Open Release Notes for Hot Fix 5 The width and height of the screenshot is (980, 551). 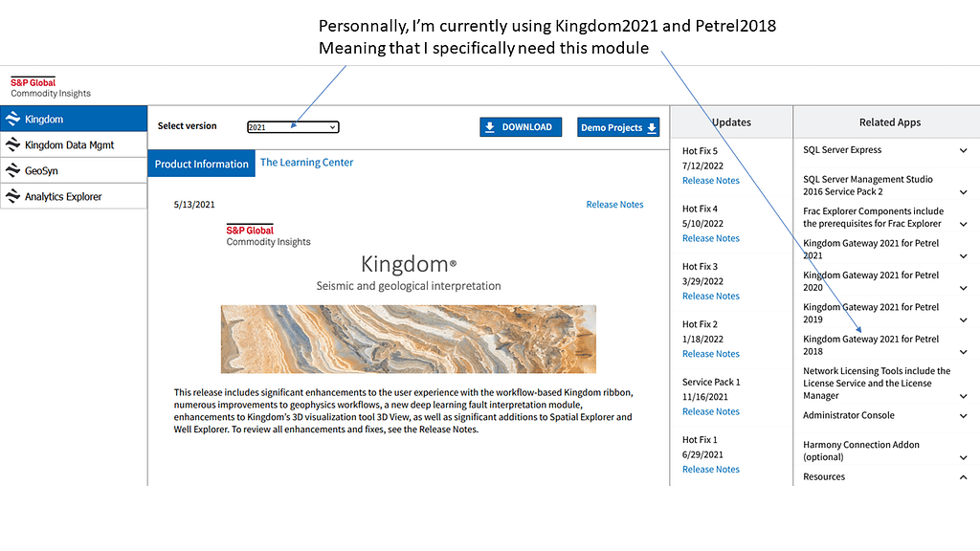tap(710, 181)
